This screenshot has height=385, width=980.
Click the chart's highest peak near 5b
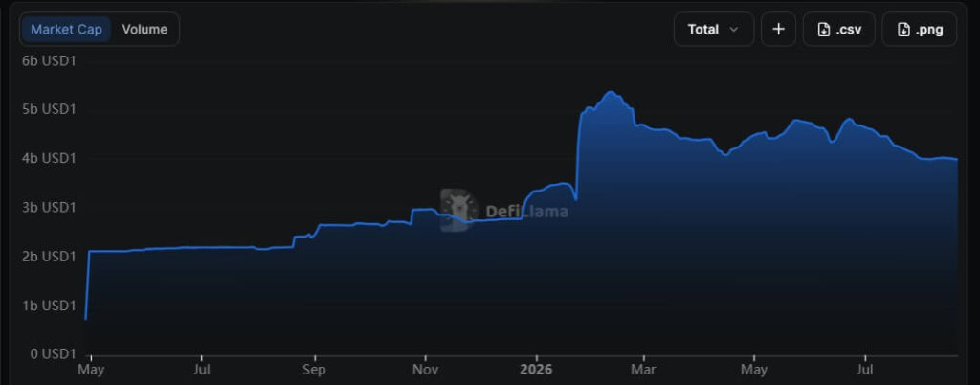[x=611, y=93]
